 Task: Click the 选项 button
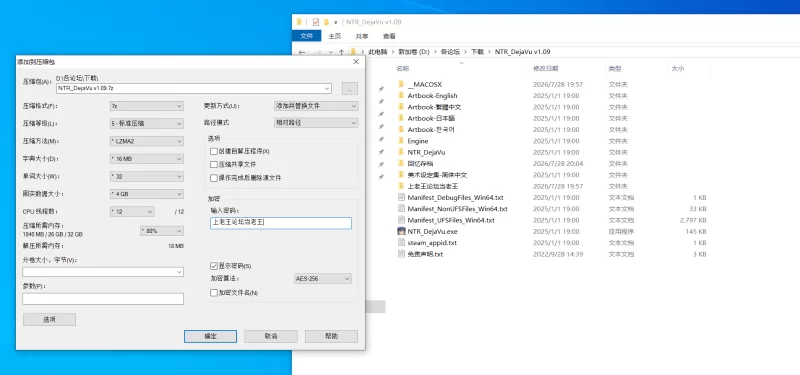(x=49, y=319)
